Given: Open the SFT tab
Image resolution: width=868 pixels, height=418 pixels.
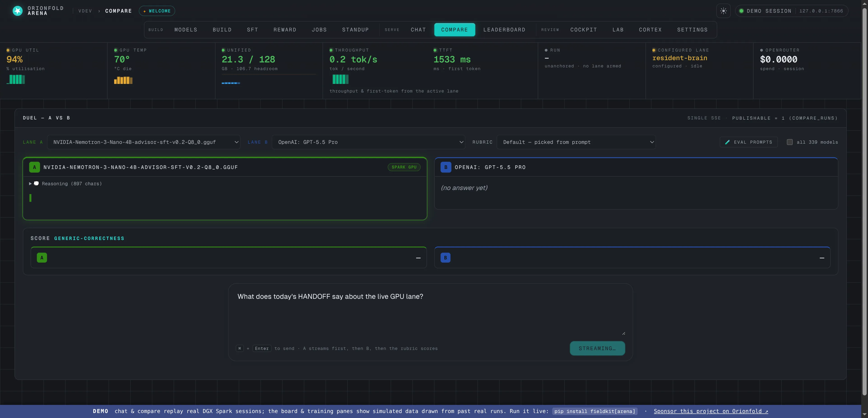Looking at the screenshot, I should point(252,30).
